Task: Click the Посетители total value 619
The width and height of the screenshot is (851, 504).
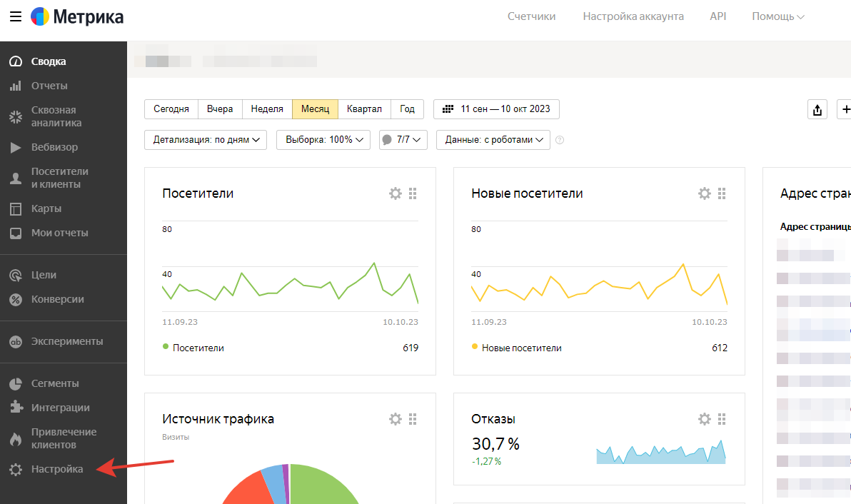Action: [x=411, y=348]
